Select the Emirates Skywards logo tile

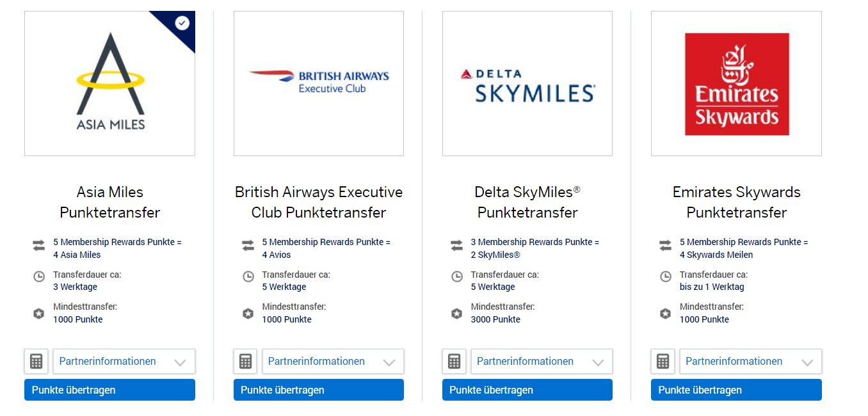point(736,83)
